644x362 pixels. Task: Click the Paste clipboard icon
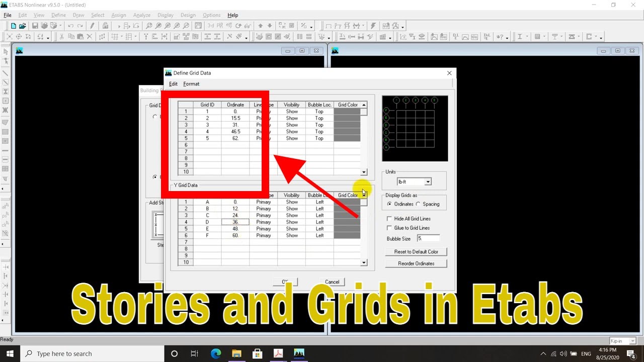click(x=80, y=37)
